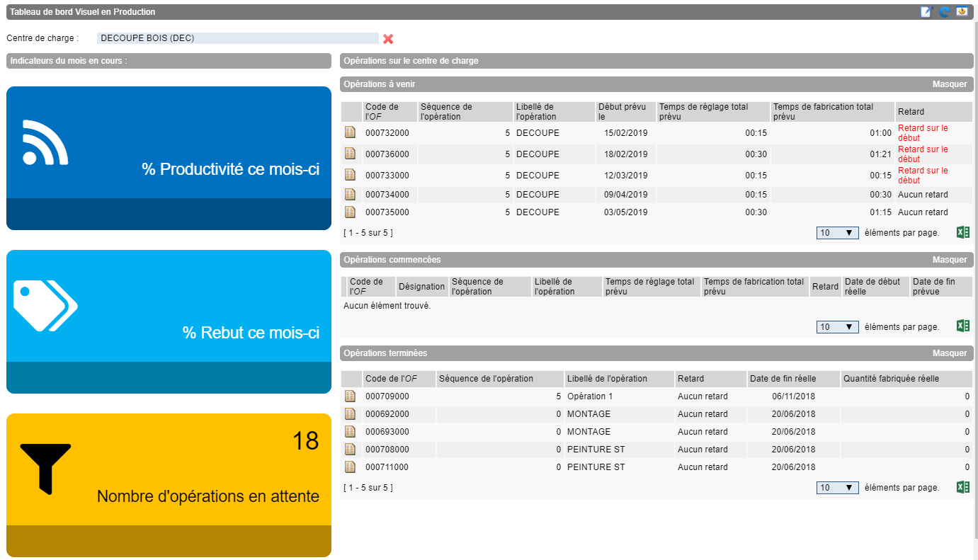Open document icon for OF 000709000
This screenshot has height=560, width=978.
point(350,396)
